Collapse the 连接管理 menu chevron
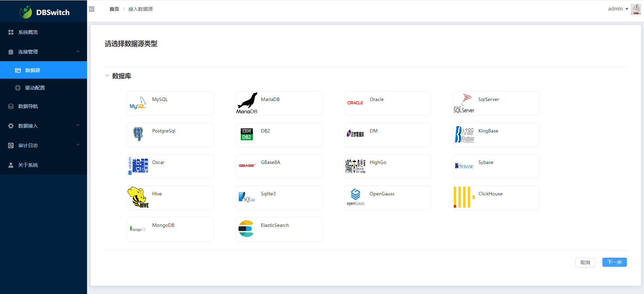Viewport: 644px width, 294px height. (x=78, y=51)
